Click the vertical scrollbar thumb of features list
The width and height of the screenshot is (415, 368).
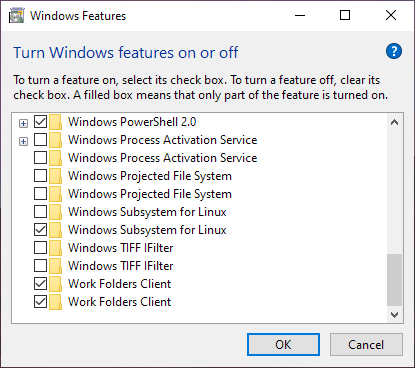point(395,280)
